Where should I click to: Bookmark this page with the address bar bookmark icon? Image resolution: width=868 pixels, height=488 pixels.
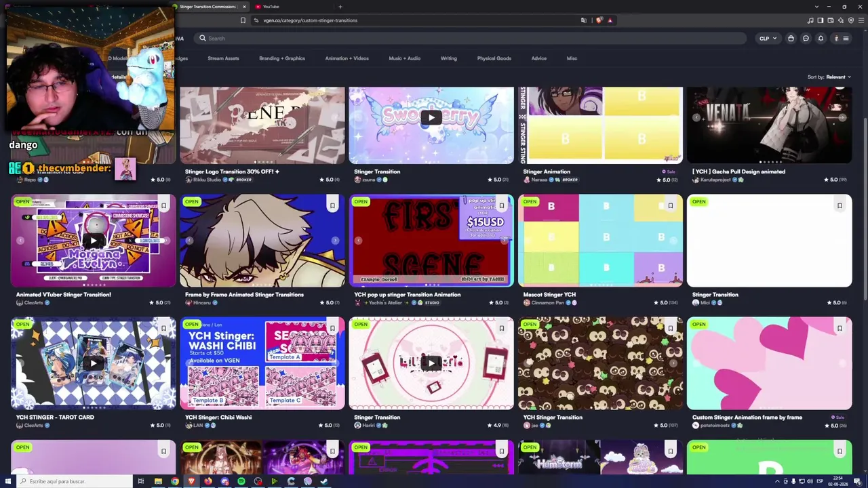point(243,20)
